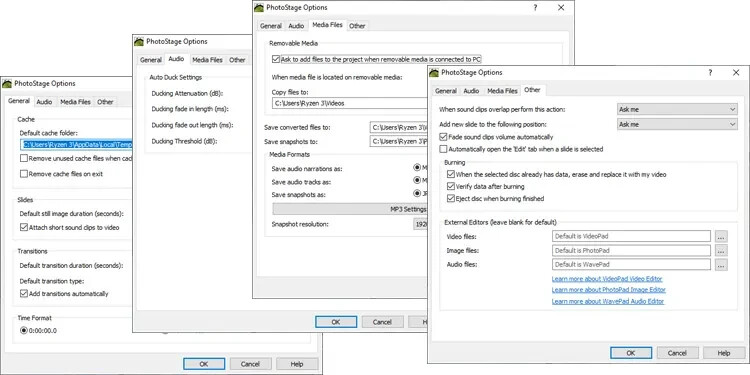Uncheck Verify data after burning
The image size is (750, 375).
pos(451,187)
